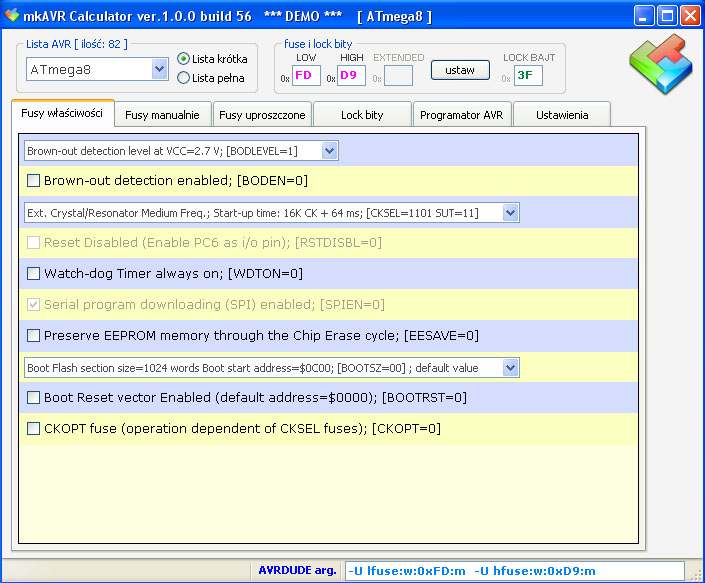Click the Lista AVR group label
The height and width of the screenshot is (583, 705).
(x=76, y=44)
